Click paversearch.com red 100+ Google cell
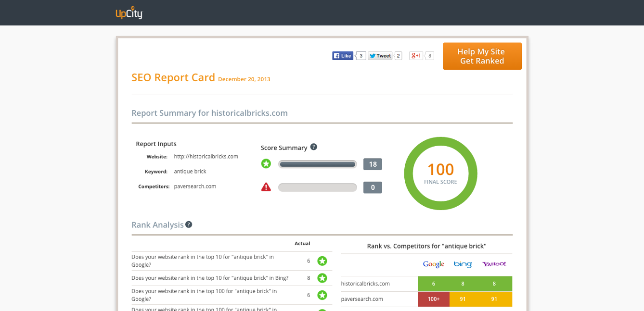The image size is (644, 311). click(x=434, y=299)
